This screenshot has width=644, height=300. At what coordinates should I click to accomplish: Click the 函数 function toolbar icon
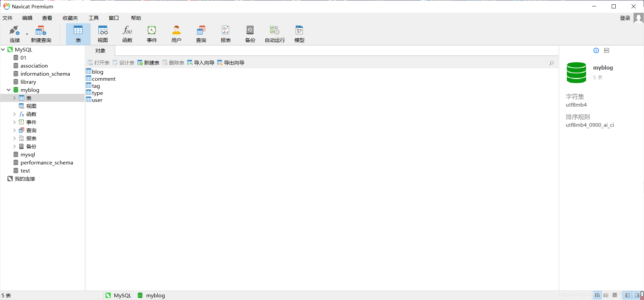(x=127, y=34)
